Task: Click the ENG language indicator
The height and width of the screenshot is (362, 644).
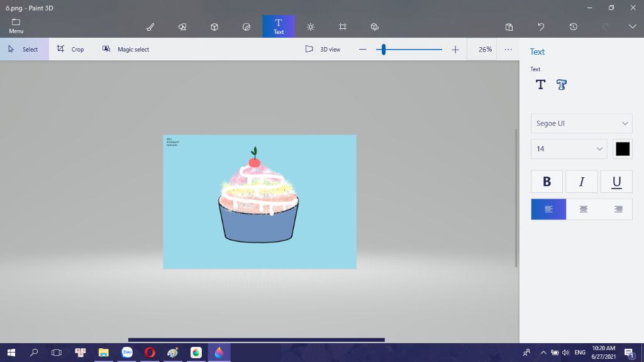Action: [580, 353]
